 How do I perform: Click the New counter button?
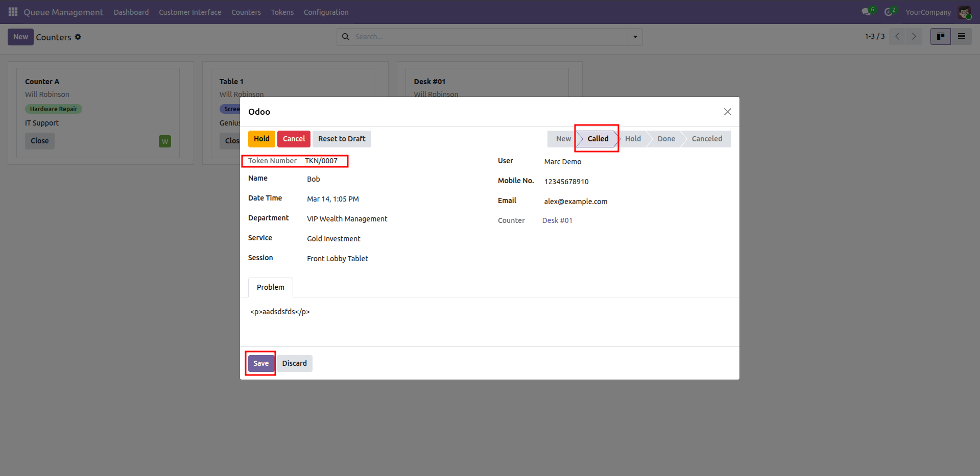coord(20,37)
